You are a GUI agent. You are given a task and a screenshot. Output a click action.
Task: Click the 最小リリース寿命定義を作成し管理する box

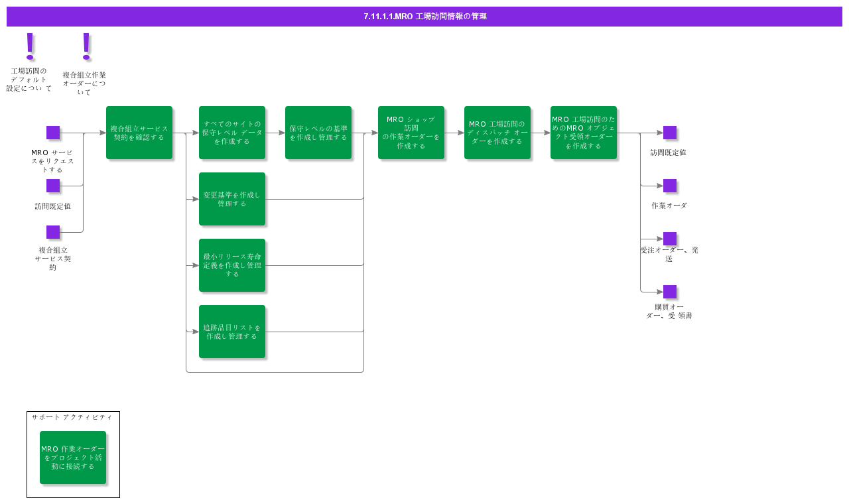point(232,265)
